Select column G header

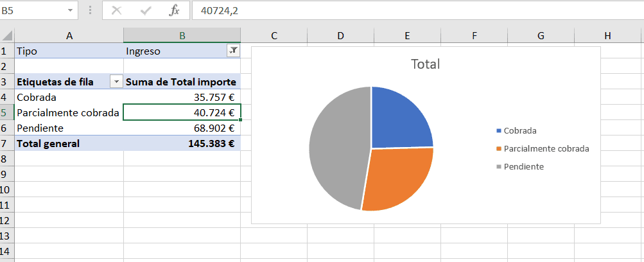[541, 36]
